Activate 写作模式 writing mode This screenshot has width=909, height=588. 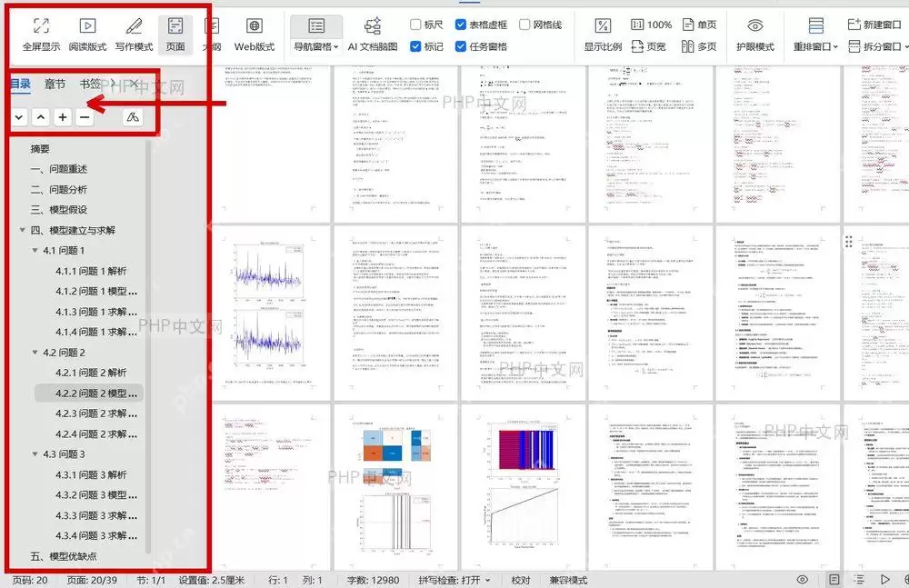coord(134,35)
